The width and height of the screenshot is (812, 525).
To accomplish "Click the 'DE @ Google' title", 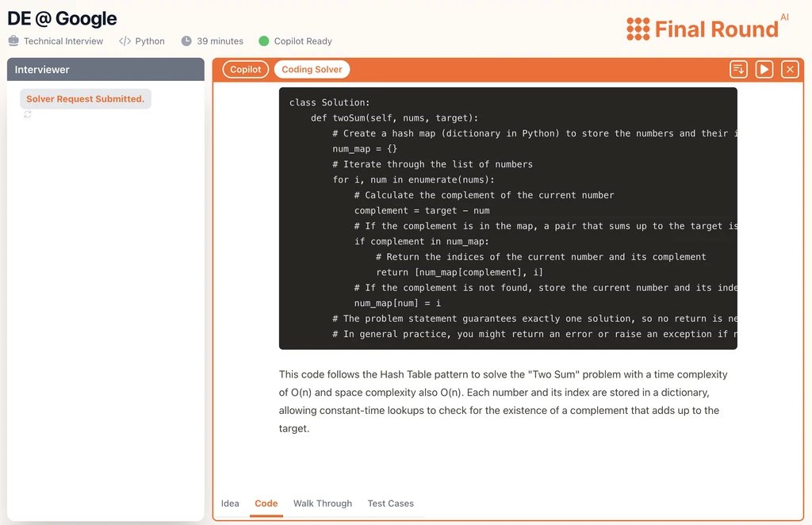I will 62,19.
